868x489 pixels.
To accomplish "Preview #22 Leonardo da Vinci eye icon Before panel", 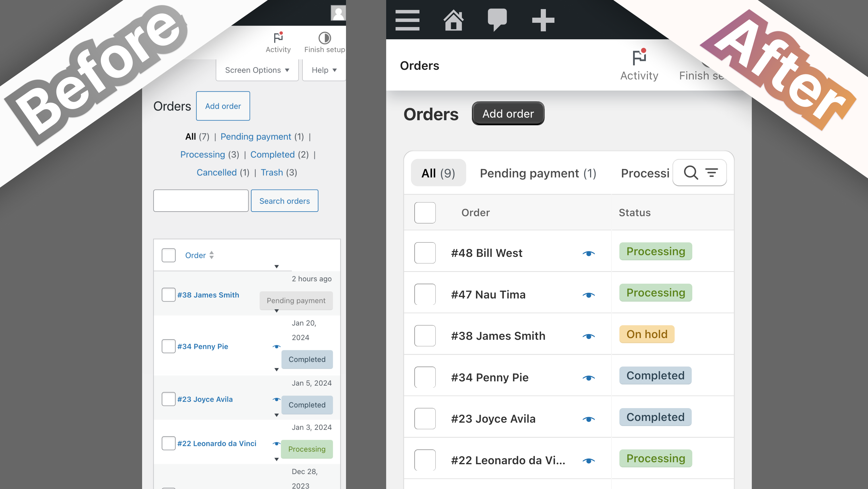I will (x=276, y=443).
